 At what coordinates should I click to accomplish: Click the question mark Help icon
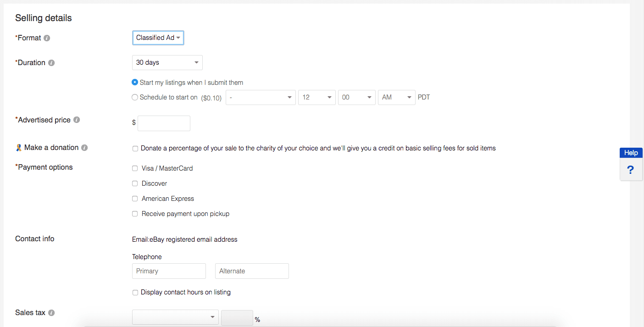pos(631,170)
